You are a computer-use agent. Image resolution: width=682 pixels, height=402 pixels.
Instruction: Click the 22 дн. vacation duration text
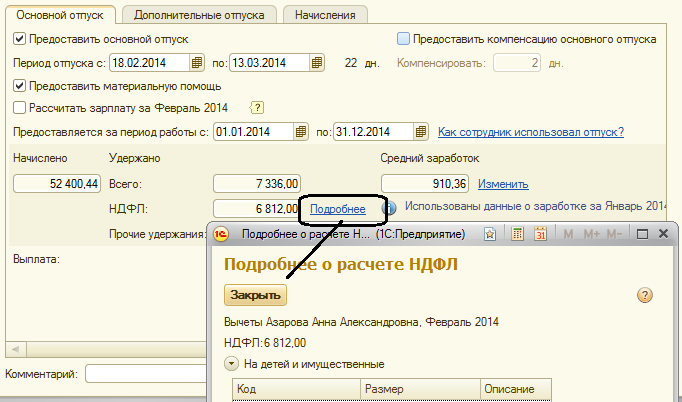(362, 63)
